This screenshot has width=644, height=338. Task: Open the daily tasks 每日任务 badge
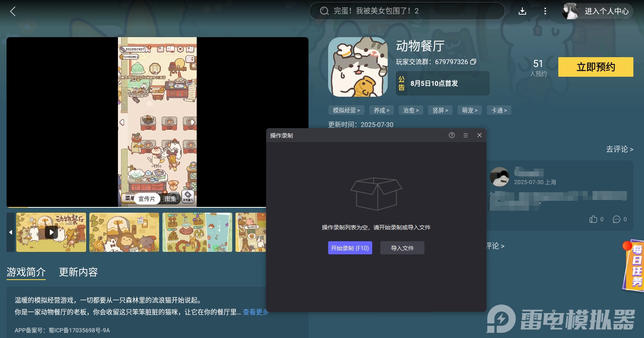click(634, 265)
